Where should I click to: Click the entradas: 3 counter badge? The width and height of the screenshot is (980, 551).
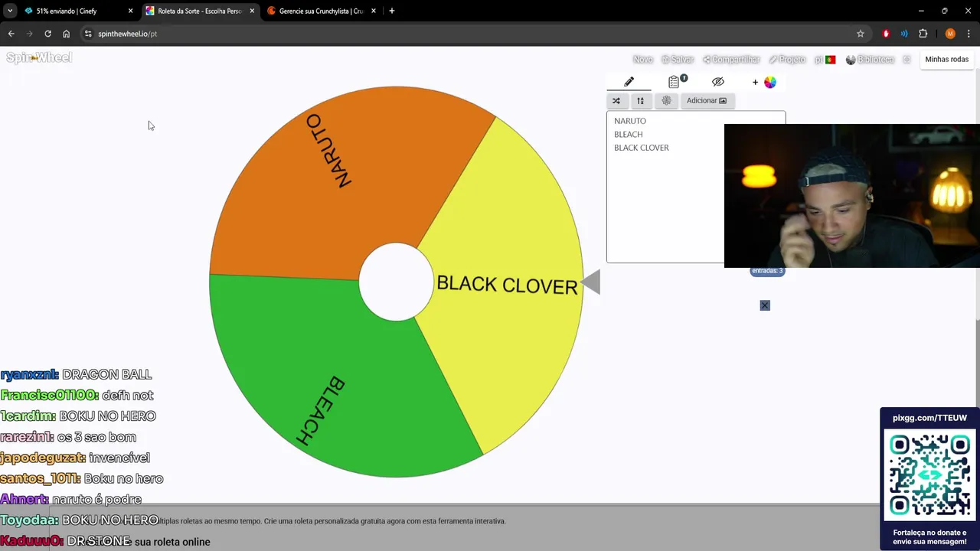tap(767, 271)
